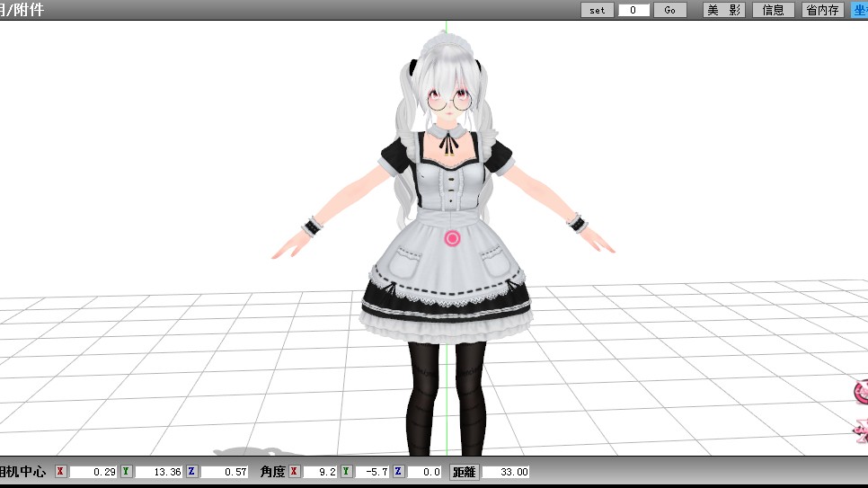Click the red X button for camera center
868x488 pixels.
click(x=60, y=472)
